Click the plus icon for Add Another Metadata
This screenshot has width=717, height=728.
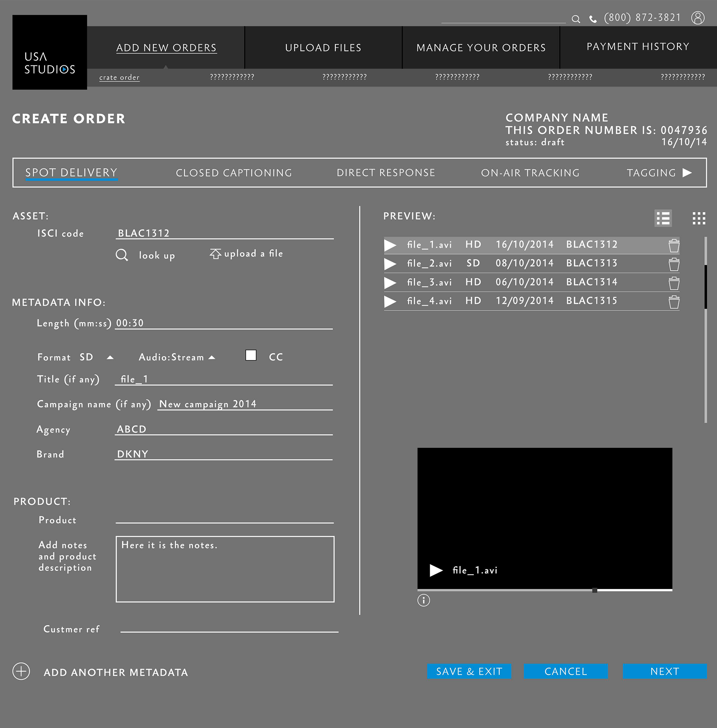[21, 671]
